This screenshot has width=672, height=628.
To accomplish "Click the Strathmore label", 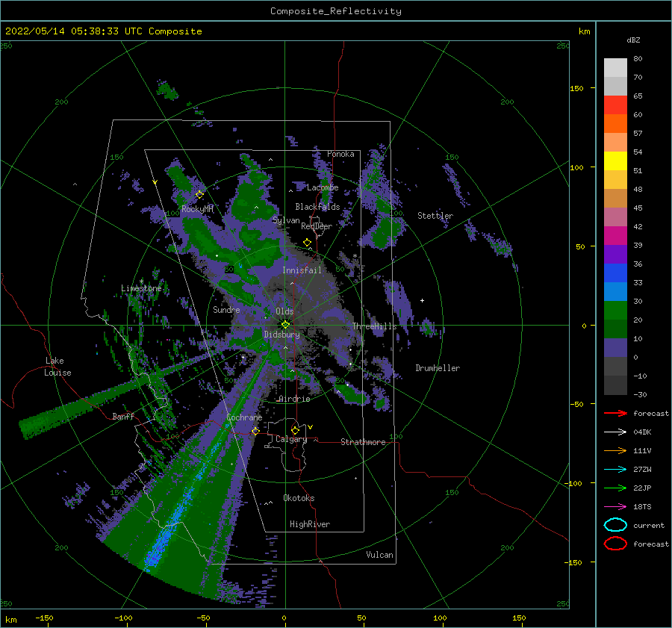I will 363,442.
